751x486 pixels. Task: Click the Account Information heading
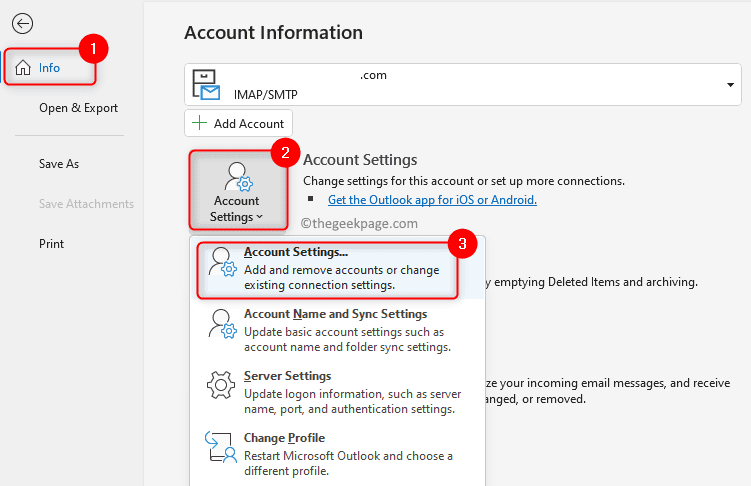tap(273, 33)
